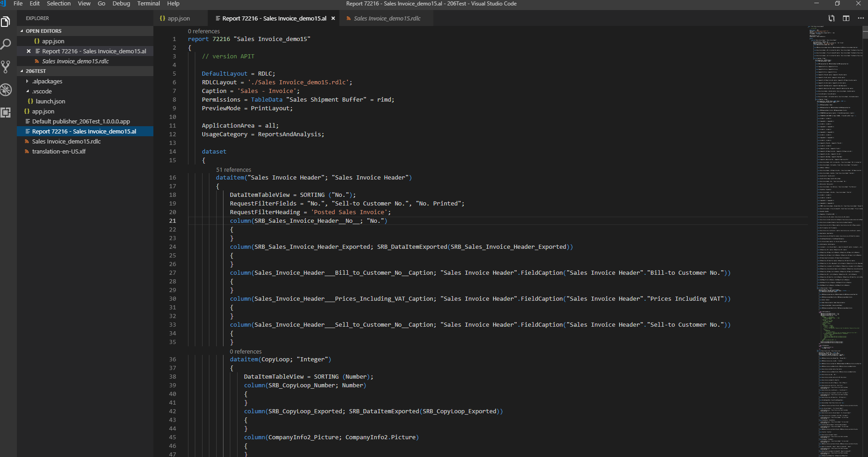Open the File menu
This screenshot has height=457, width=868.
[x=18, y=4]
